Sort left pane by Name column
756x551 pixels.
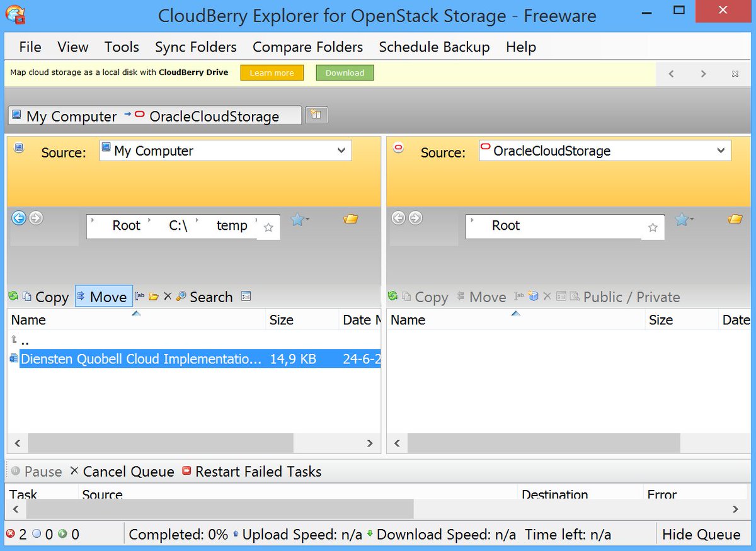(135, 320)
